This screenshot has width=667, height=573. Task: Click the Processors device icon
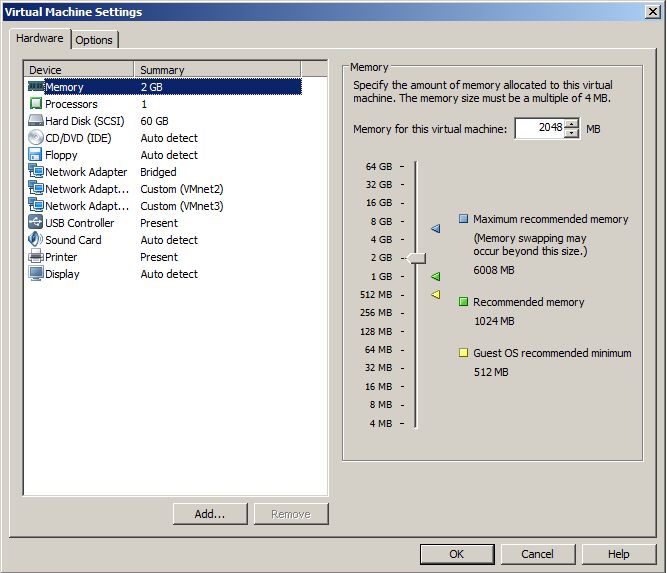click(36, 104)
